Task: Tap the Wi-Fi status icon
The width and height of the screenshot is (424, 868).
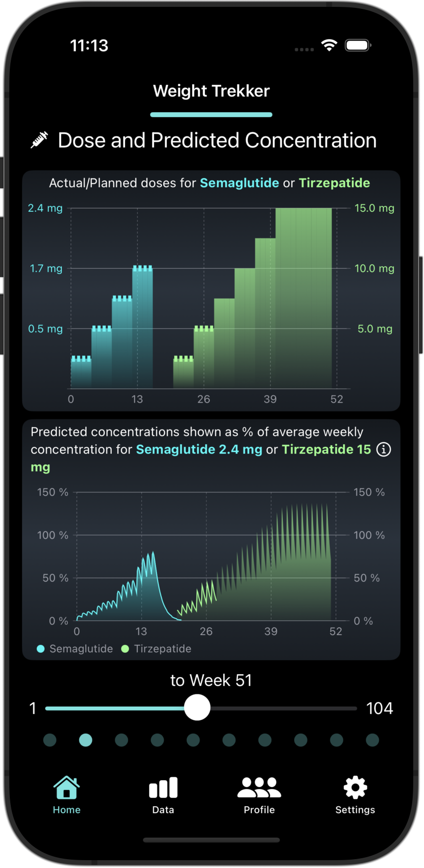Action: pos(329,46)
